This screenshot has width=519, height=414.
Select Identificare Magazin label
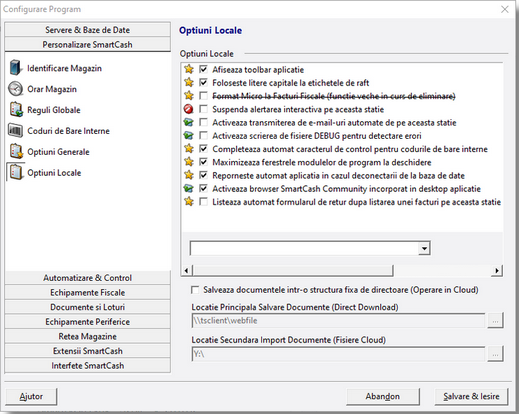pyautogui.click(x=64, y=68)
